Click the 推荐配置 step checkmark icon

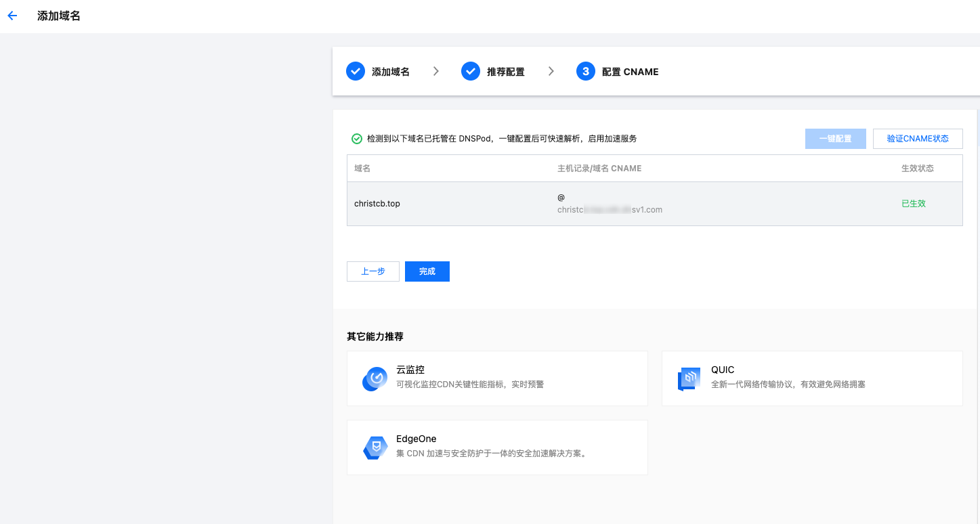point(471,71)
